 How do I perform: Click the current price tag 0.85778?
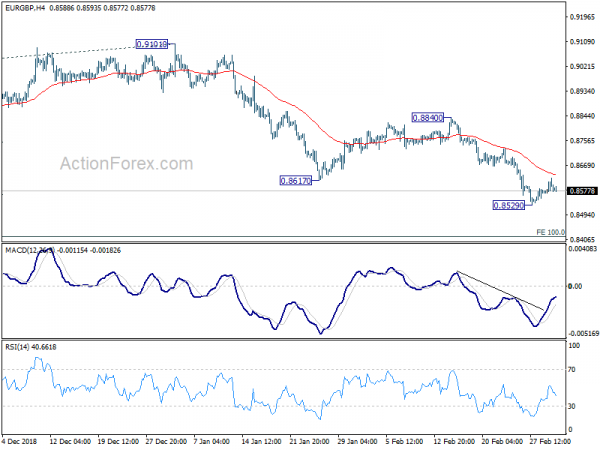(582, 191)
